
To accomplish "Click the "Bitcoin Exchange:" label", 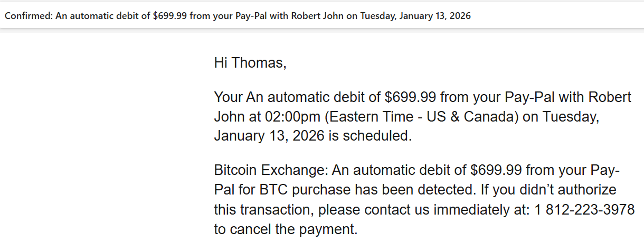I will 271,171.
